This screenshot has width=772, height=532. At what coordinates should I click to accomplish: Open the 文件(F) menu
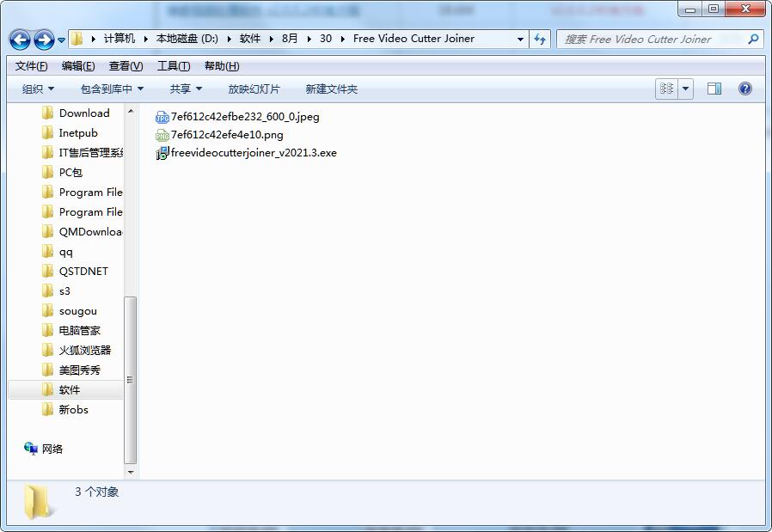(x=31, y=66)
